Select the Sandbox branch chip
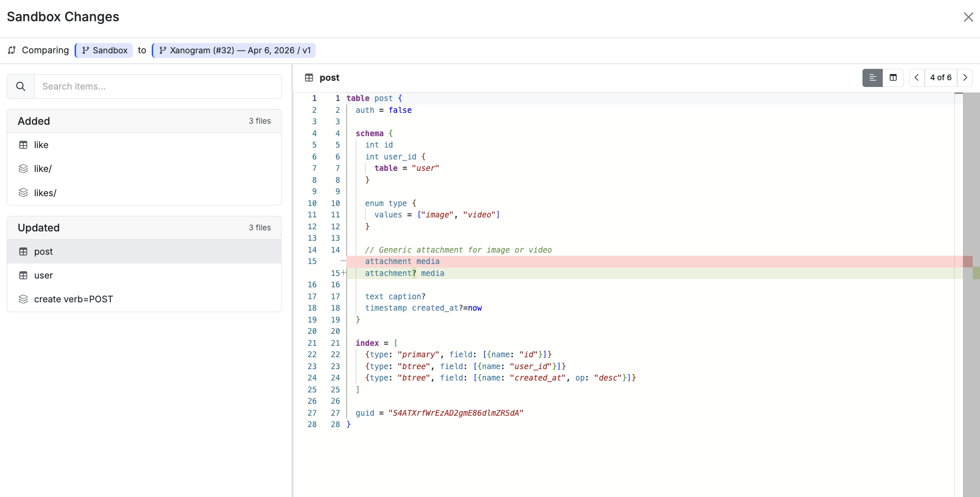 coord(104,50)
